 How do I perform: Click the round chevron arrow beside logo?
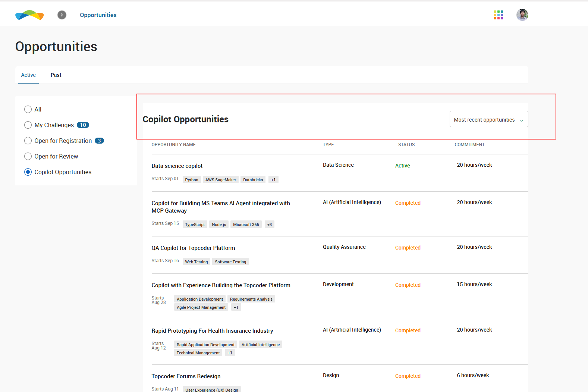click(x=62, y=15)
